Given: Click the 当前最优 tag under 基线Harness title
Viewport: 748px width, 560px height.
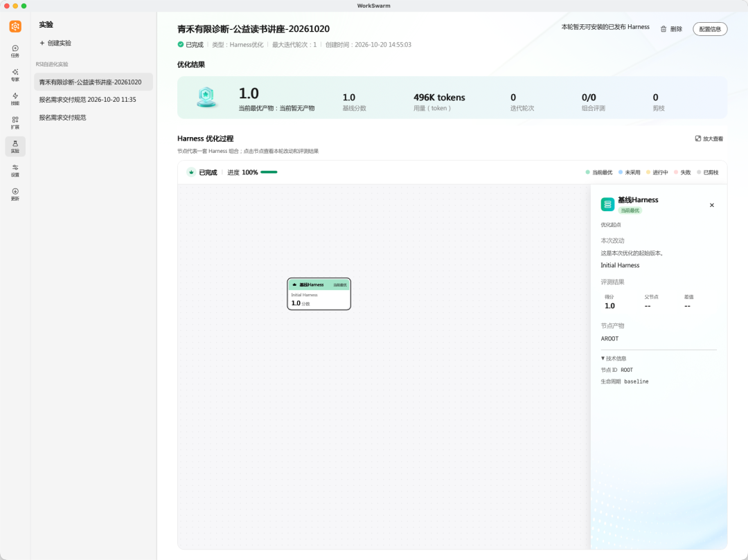Looking at the screenshot, I should pyautogui.click(x=630, y=210).
